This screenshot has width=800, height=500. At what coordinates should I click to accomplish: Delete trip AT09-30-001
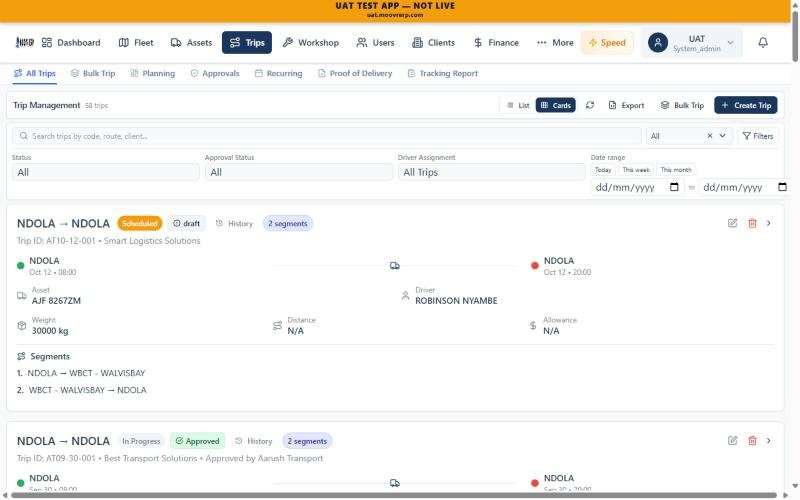click(752, 440)
